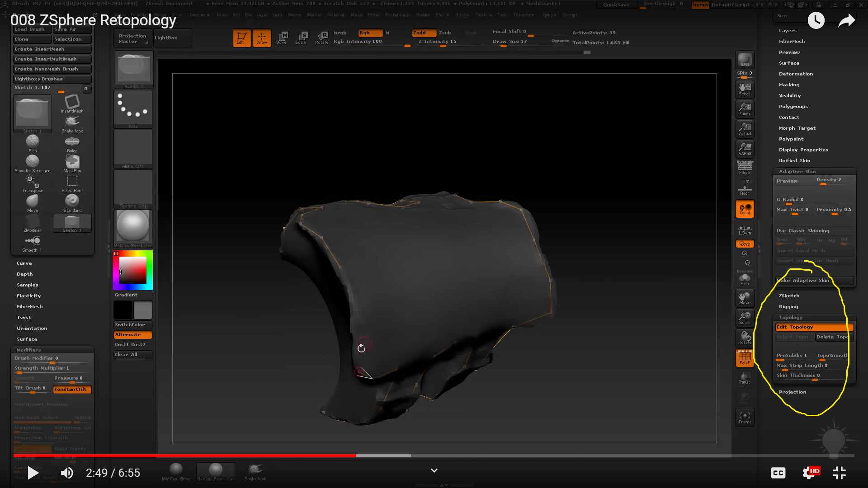The width and height of the screenshot is (868, 488).
Task: Toggle the Zsub sculpting mode
Action: [445, 33]
